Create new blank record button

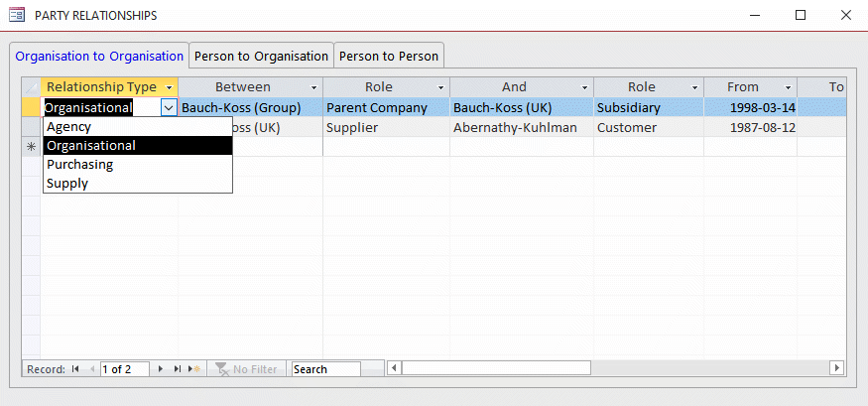click(194, 369)
